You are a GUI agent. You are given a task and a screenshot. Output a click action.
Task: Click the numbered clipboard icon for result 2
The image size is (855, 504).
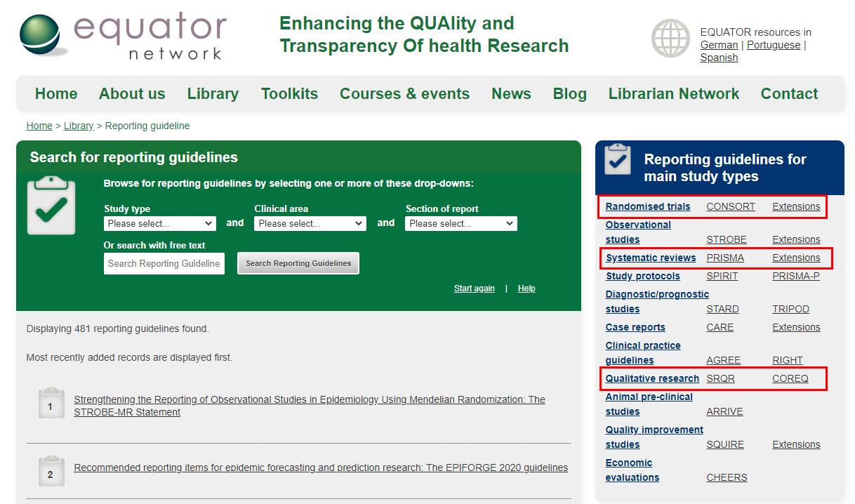[x=51, y=472]
